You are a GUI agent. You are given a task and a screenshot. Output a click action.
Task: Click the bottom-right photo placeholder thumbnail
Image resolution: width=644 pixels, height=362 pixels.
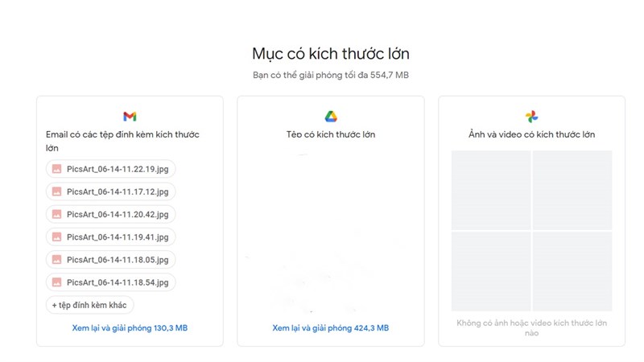pyautogui.click(x=572, y=271)
